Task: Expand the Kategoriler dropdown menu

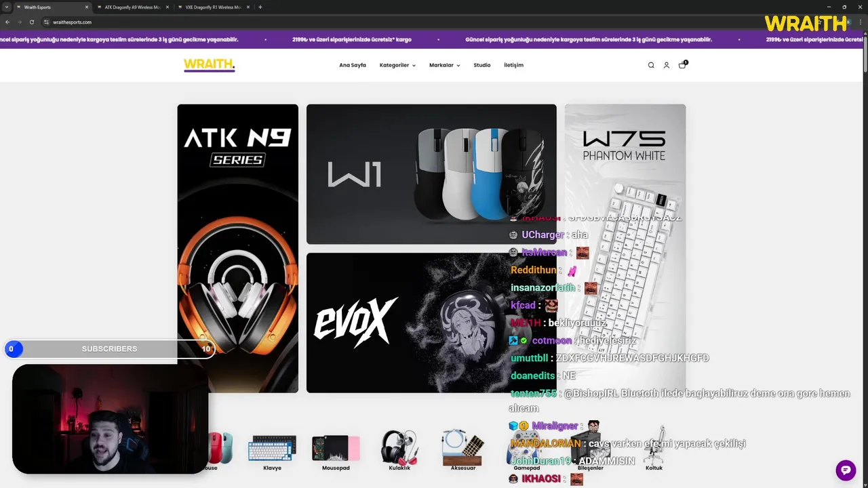Action: 397,65
